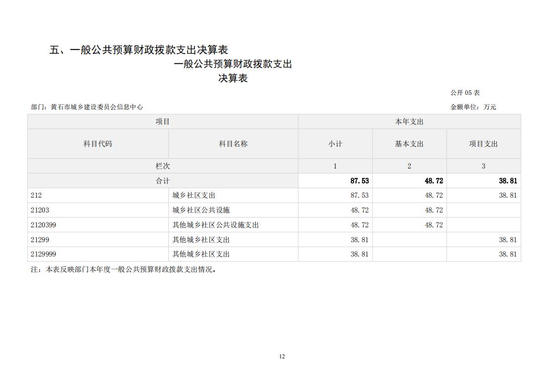Click the 科目代码 column header
This screenshot has height=392, width=555.
tap(97, 144)
